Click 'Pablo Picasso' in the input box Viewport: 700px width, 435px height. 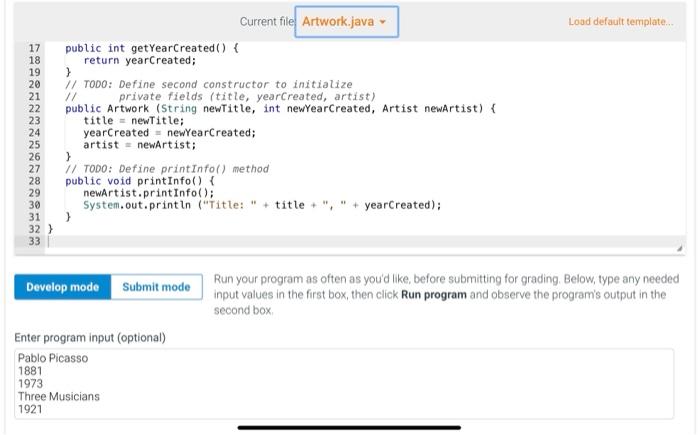coord(53,358)
